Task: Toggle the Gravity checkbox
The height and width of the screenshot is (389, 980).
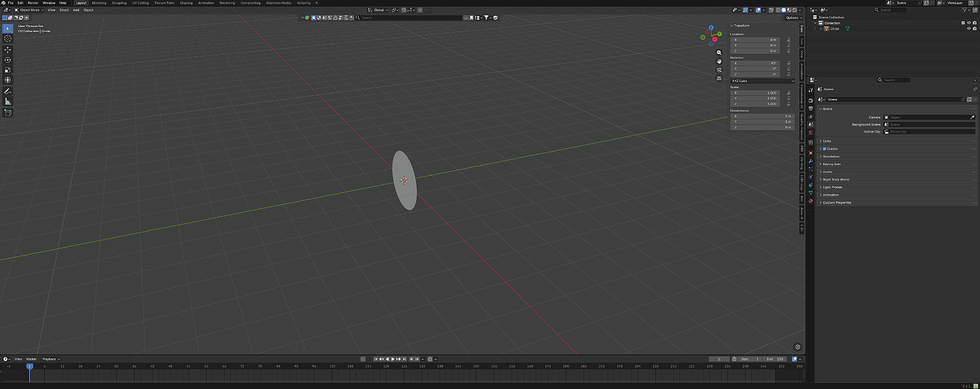Action: (824, 149)
